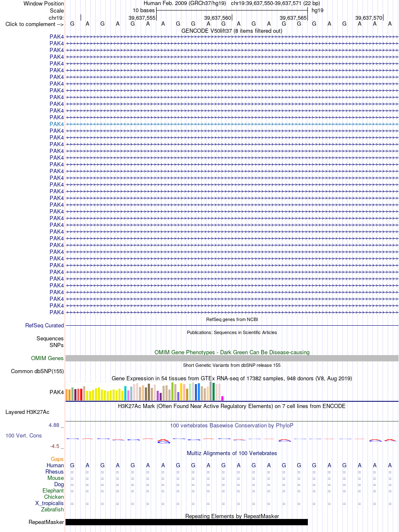The width and height of the screenshot is (399, 532).
Task: Open the OMIM Gene Phenotypes track title
Action: click(x=232, y=352)
